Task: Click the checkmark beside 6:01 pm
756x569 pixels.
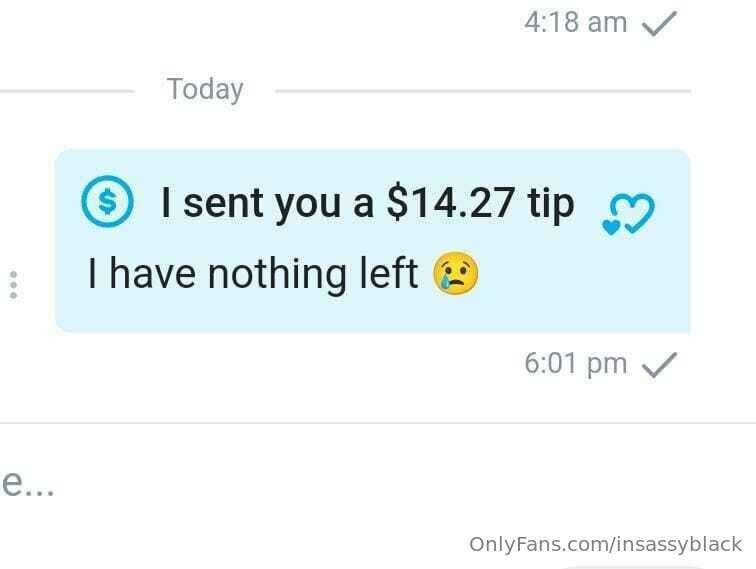Action: coord(660,365)
